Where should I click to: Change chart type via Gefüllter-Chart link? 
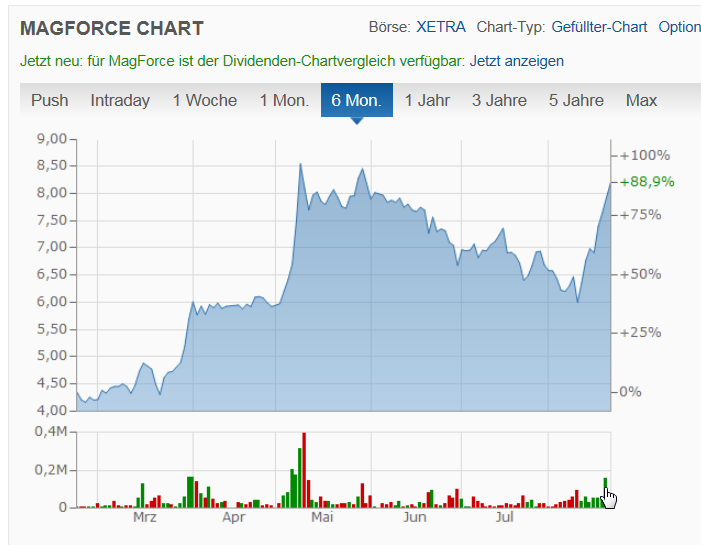[599, 27]
